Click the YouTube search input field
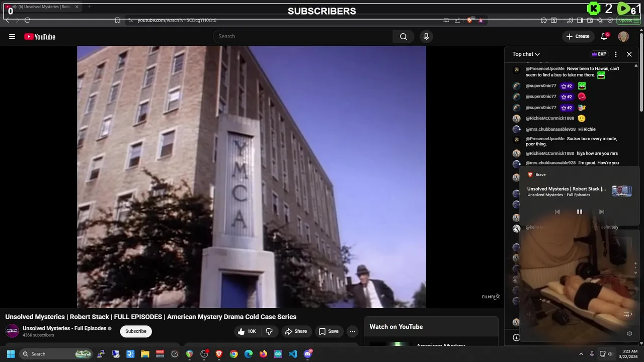Screen dimensions: 644x362 (x=303, y=36)
